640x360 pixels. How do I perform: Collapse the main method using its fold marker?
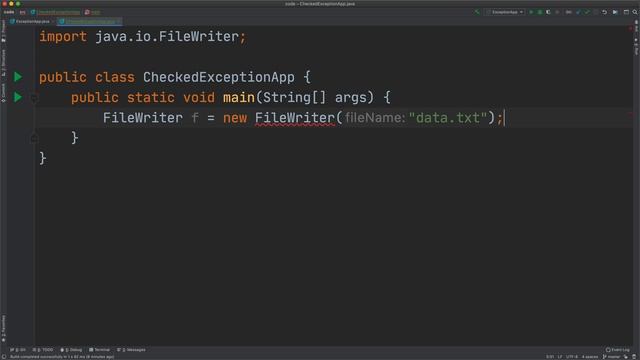pyautogui.click(x=34, y=98)
